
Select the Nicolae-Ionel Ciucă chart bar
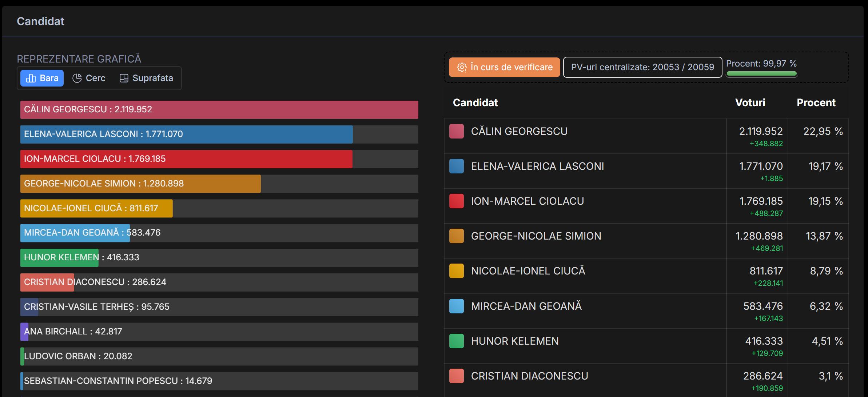coord(96,208)
